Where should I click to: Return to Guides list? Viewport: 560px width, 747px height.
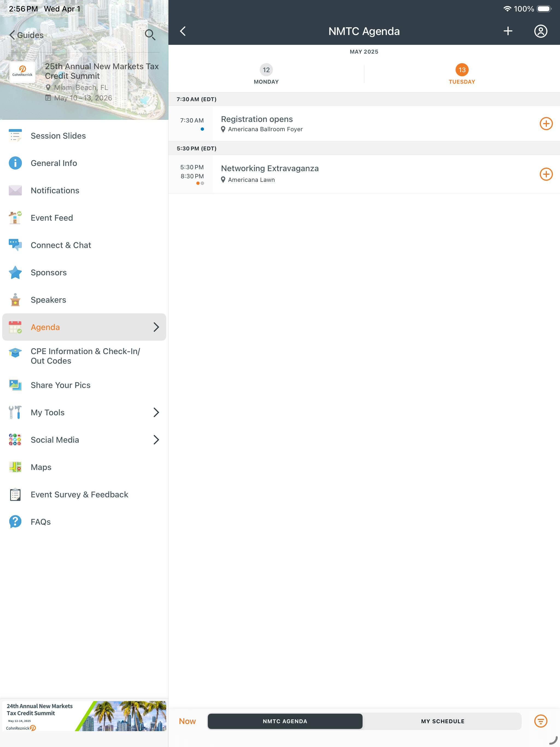[26, 35]
